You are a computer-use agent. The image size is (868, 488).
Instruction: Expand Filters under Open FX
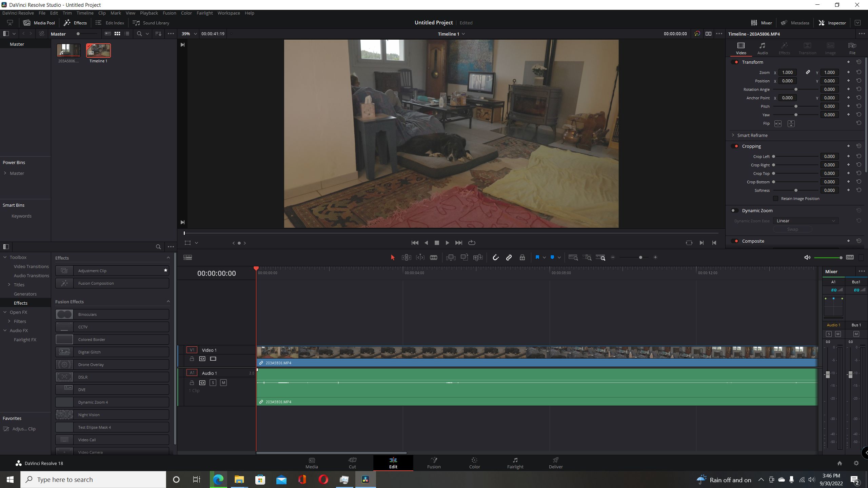[x=9, y=321]
